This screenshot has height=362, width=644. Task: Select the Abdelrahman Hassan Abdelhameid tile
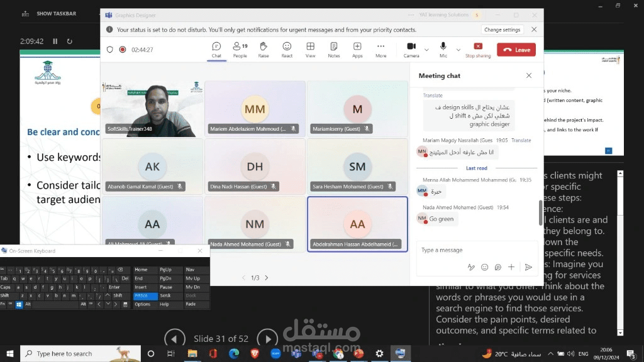[357, 224]
